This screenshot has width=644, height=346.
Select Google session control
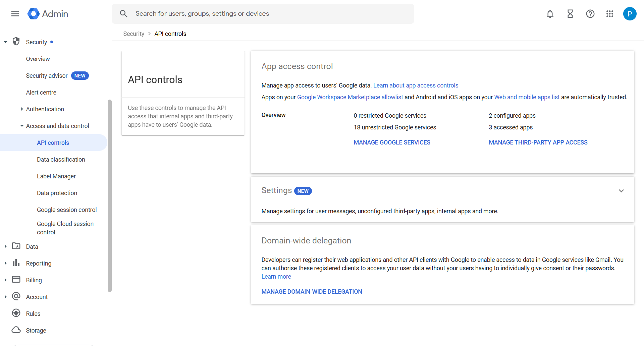[67, 210]
